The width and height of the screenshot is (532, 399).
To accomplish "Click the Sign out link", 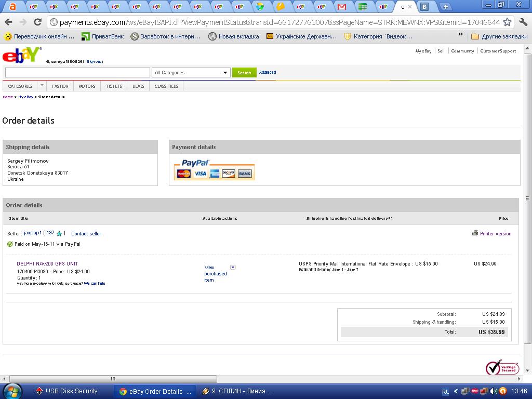I will point(94,62).
